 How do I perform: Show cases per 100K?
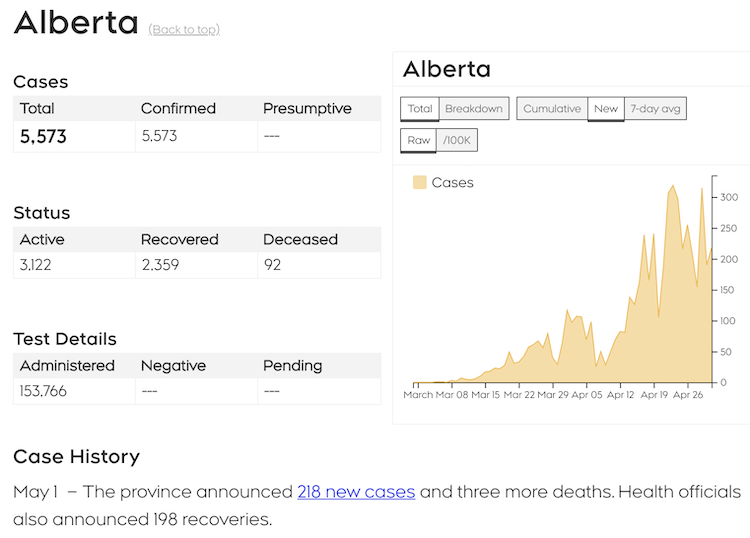pos(459,140)
